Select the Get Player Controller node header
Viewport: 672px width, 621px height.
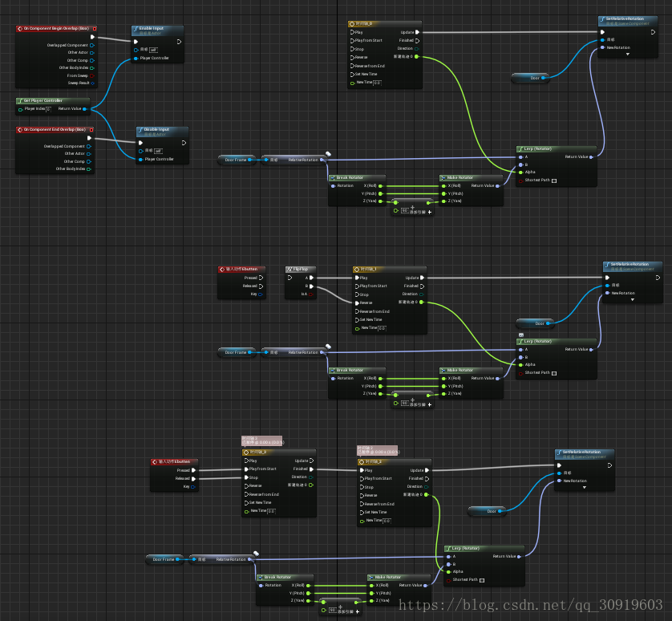coord(53,101)
